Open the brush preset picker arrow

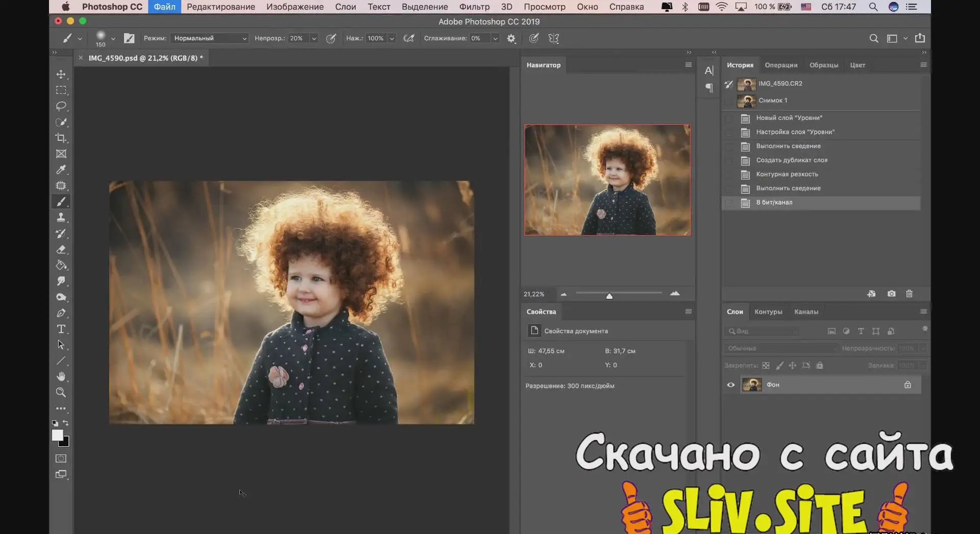pos(113,39)
